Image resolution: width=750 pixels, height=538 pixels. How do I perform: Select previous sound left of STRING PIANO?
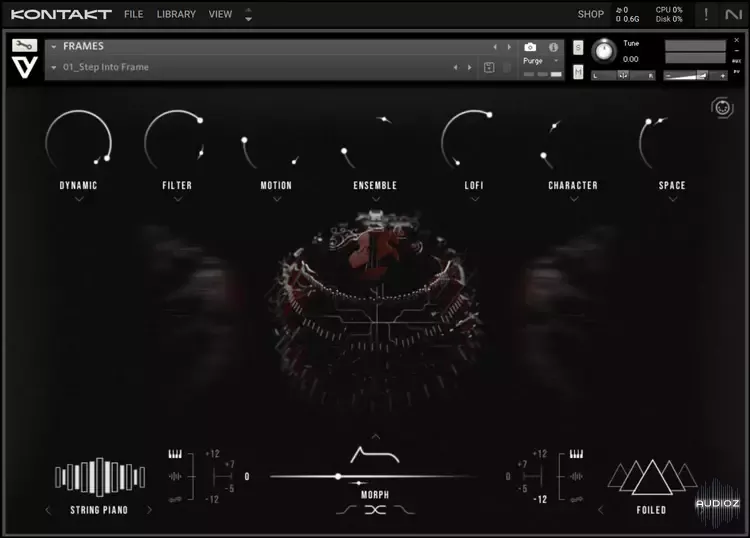[48, 510]
